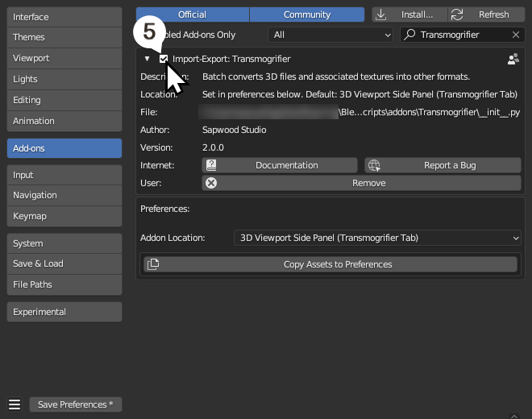Click the Report a Bug globe icon

374,165
